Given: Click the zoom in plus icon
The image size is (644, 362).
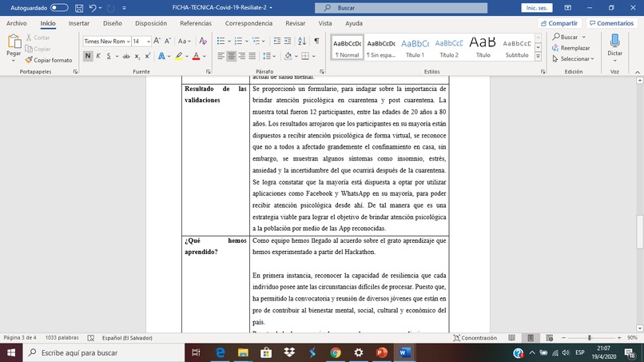Looking at the screenshot, I should tap(619, 338).
